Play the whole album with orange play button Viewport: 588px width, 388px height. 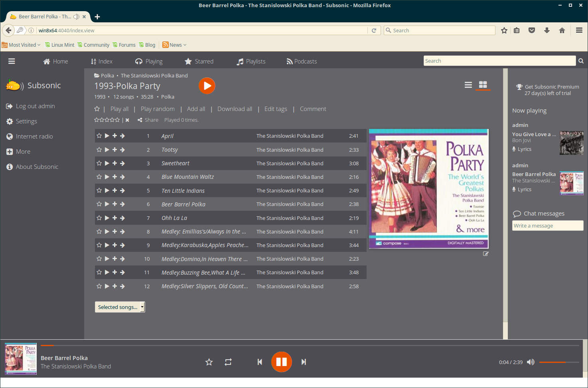point(207,86)
